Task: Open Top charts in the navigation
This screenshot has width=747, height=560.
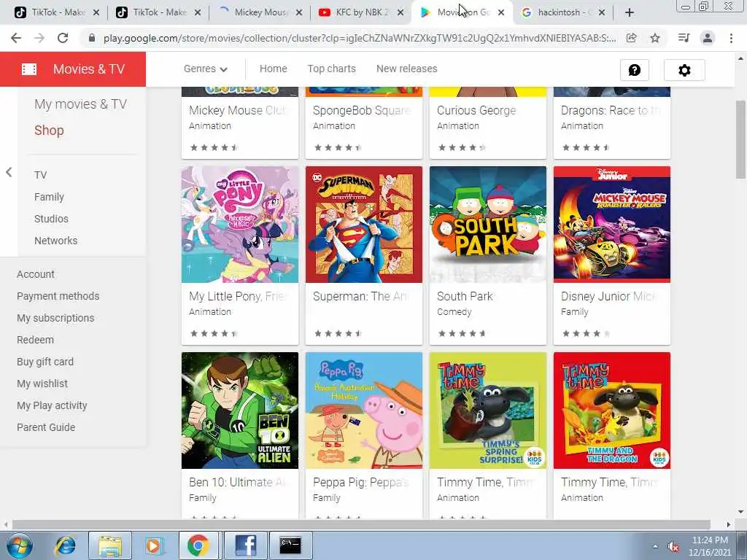Action: click(x=332, y=69)
